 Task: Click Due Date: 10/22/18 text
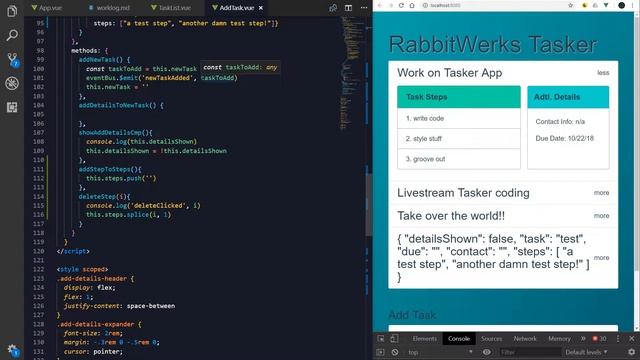tap(564, 138)
